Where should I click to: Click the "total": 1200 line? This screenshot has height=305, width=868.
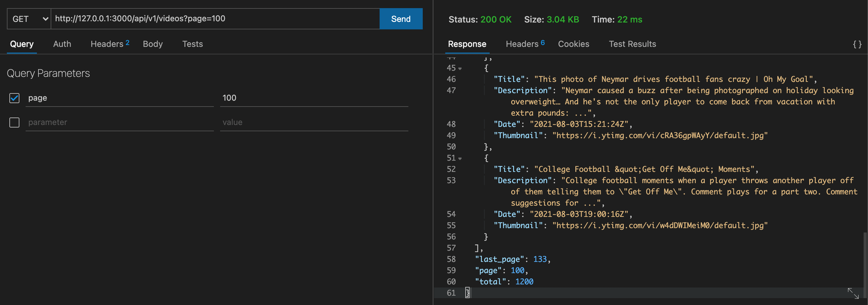point(504,282)
